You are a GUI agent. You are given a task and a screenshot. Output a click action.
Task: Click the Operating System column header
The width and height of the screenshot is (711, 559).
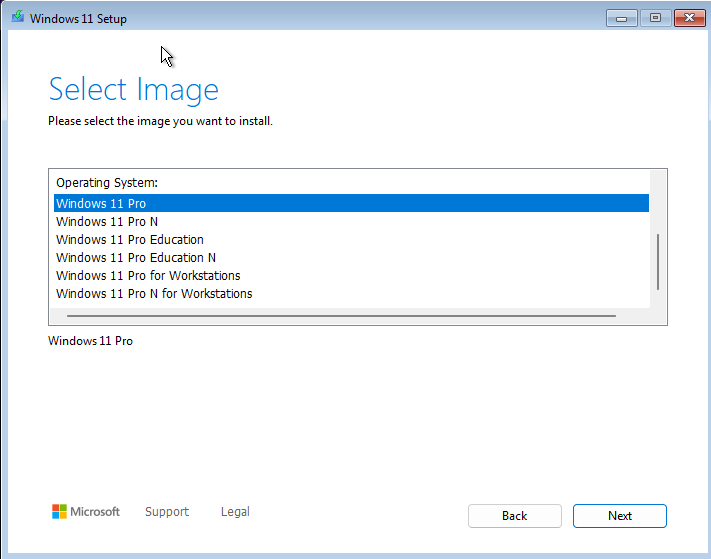point(107,183)
